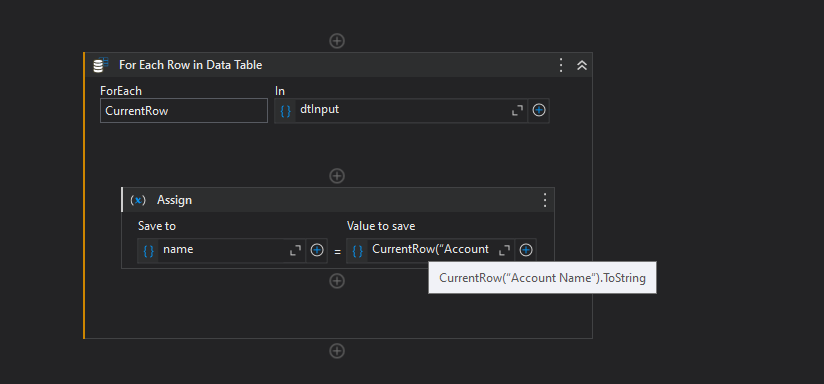824x384 pixels.
Task: Expand editor for name field
Action: click(295, 251)
